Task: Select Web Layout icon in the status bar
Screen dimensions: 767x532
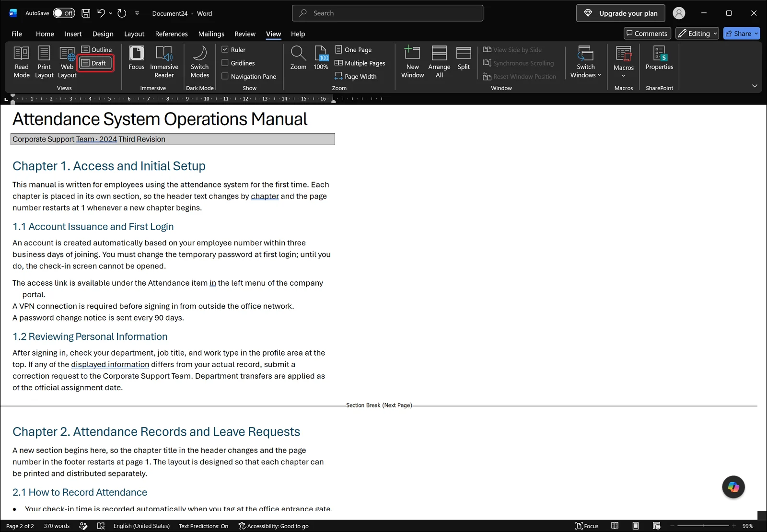Action: point(656,526)
